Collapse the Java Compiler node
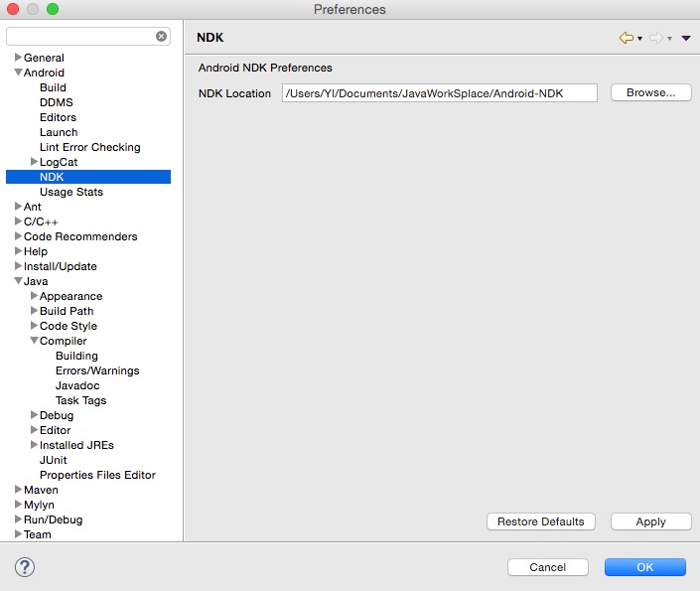 click(34, 341)
